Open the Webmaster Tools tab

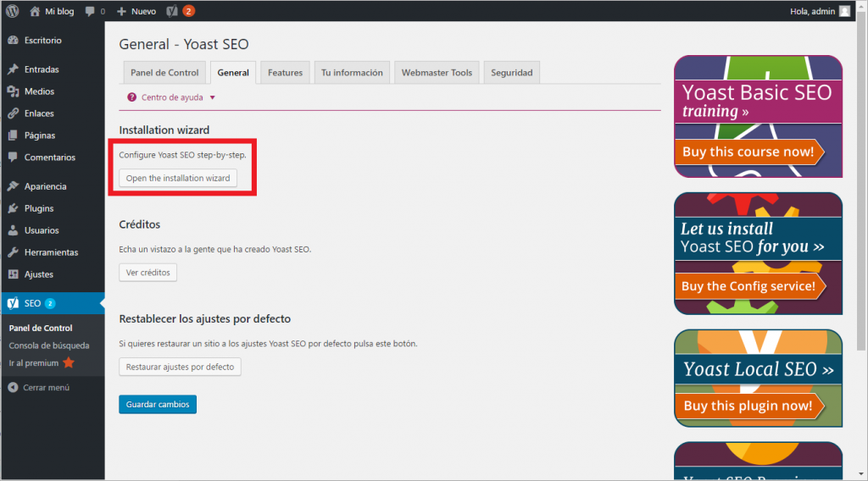pyautogui.click(x=437, y=73)
